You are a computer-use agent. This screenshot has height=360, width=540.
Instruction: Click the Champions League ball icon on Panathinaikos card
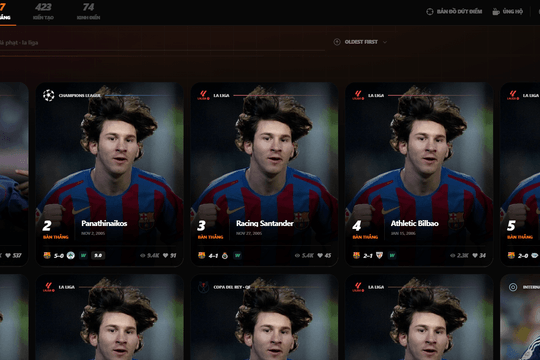[49, 95]
